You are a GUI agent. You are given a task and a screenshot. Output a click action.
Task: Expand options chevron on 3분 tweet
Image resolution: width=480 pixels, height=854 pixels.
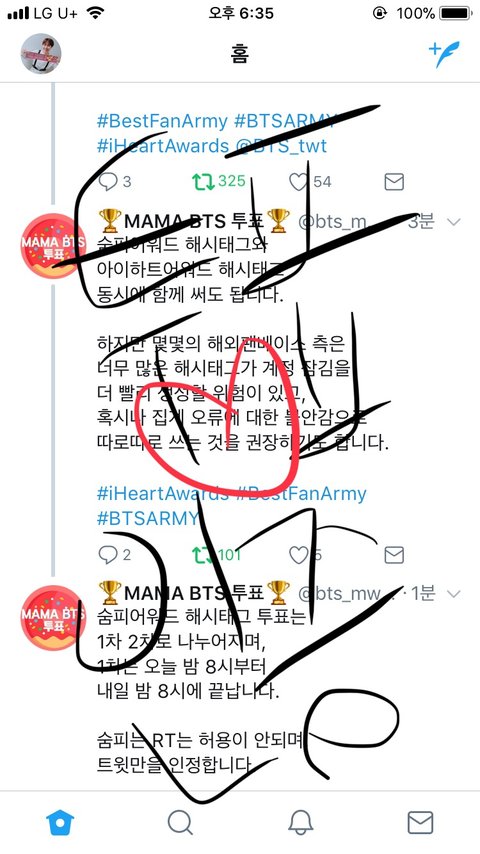pyautogui.click(x=453, y=222)
